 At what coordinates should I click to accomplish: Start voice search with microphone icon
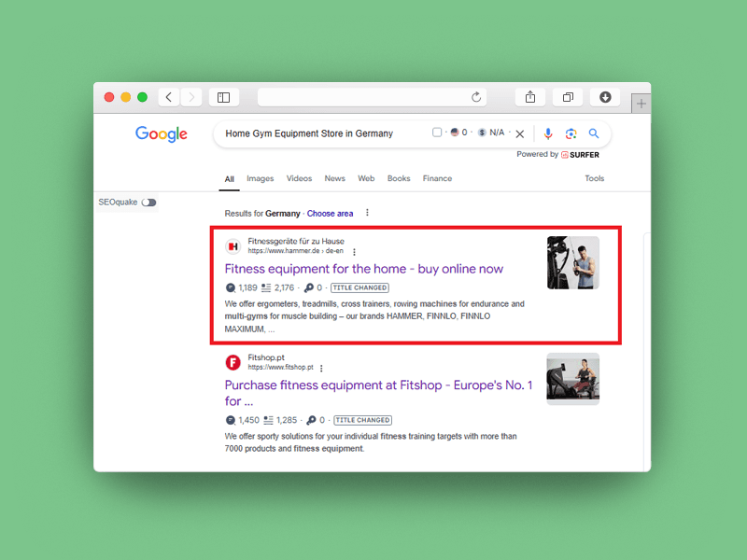[548, 133]
